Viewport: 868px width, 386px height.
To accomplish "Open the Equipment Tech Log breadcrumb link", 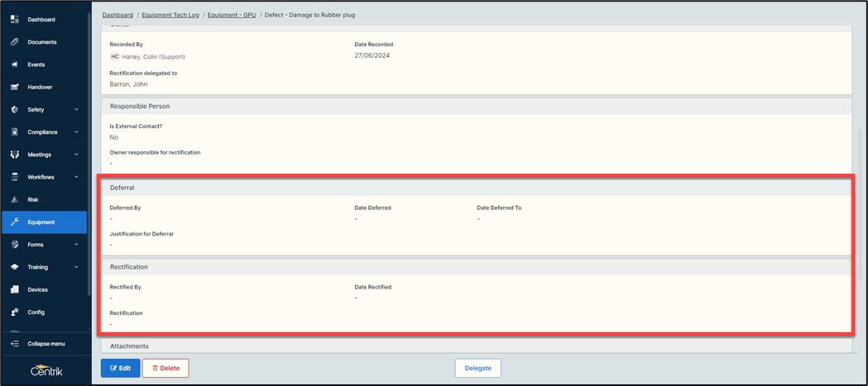I will click(170, 15).
